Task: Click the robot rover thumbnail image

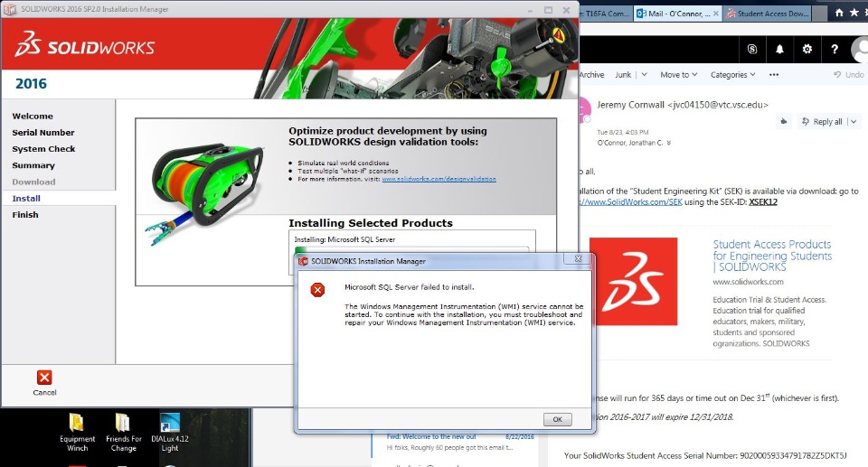Action: pos(205,193)
